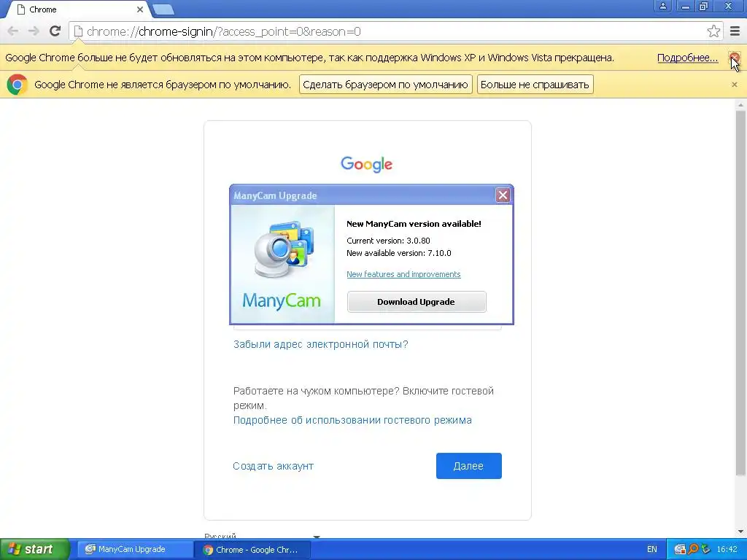Click the page icon in the address bar
747x560 pixels.
click(78, 31)
